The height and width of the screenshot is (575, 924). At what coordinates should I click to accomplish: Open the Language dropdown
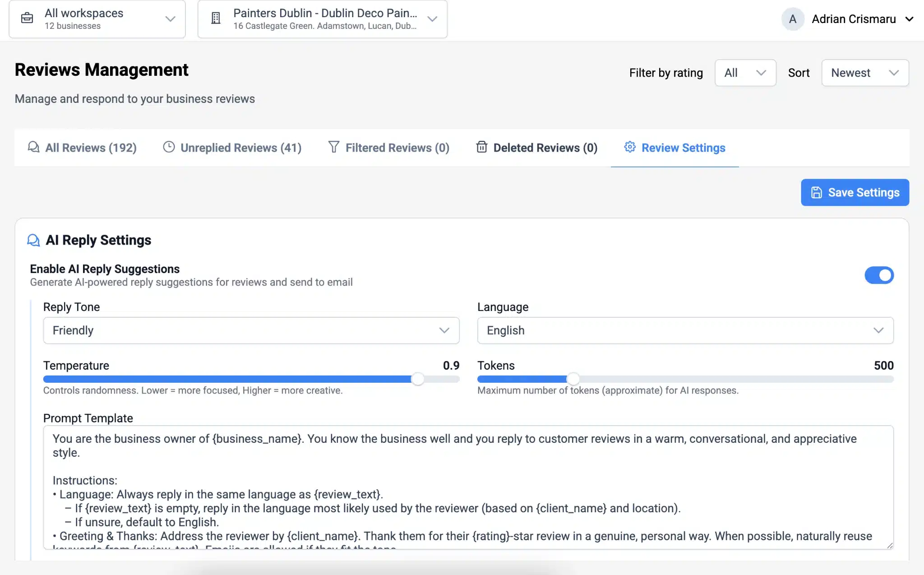685,330
